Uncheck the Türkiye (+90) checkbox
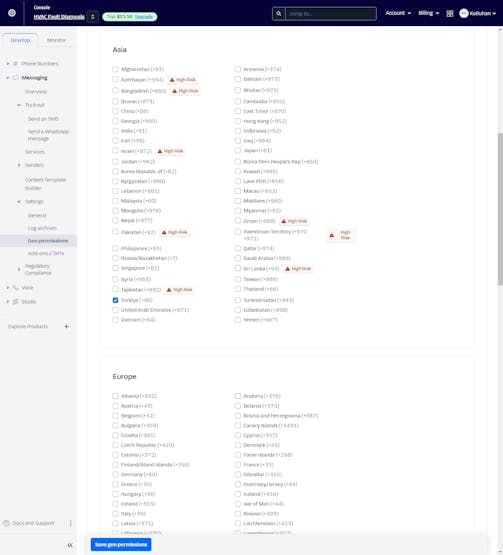Image resolution: width=503 pixels, height=555 pixels. [115, 300]
